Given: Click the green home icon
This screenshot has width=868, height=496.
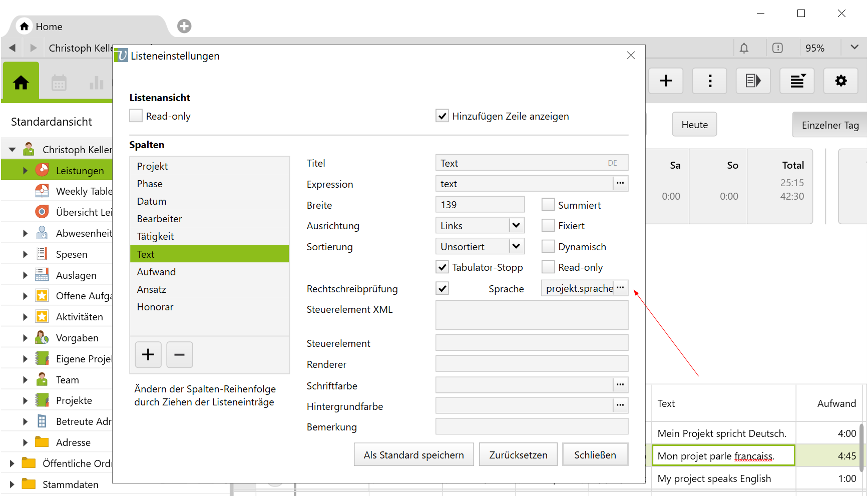Looking at the screenshot, I should coord(21,83).
